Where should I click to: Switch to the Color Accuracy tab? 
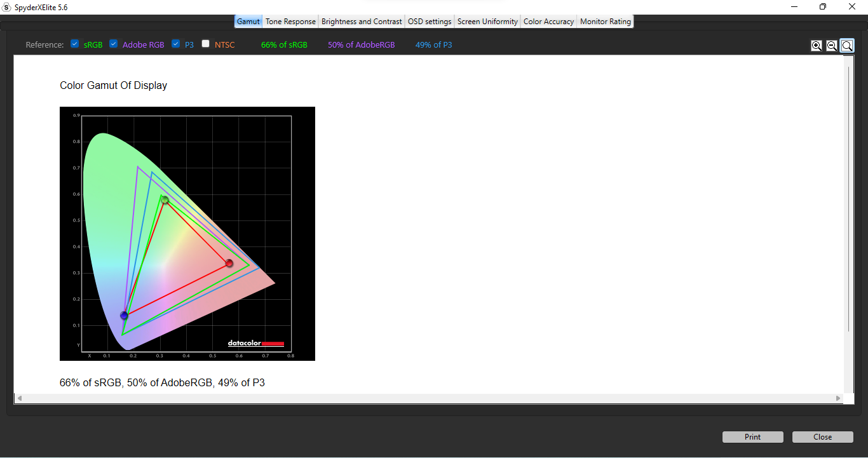tap(548, 22)
